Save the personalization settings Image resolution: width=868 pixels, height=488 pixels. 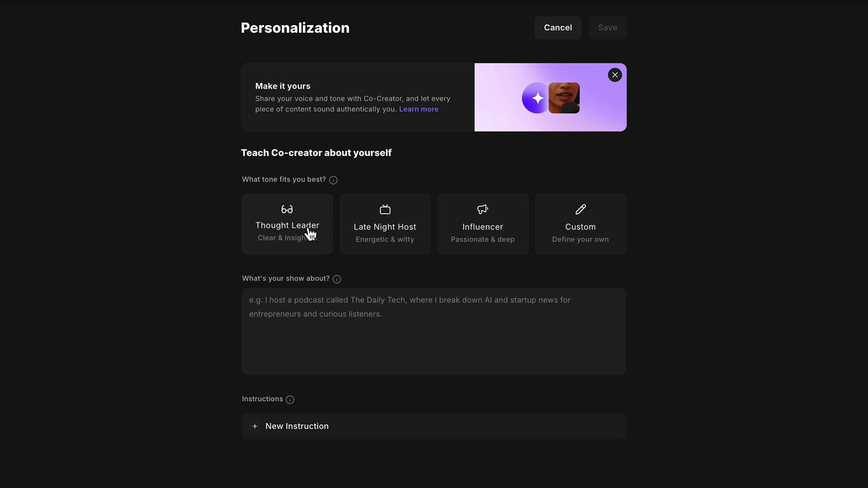pos(607,27)
